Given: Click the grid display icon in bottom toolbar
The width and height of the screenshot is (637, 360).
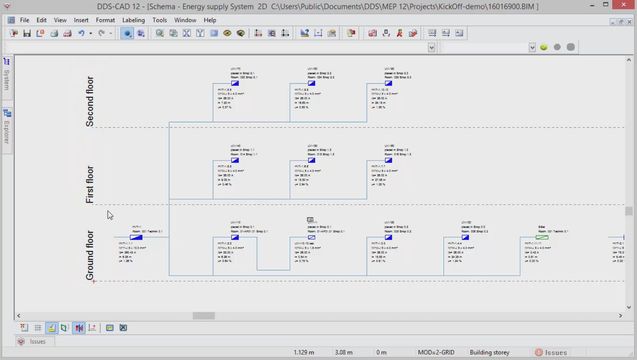Looking at the screenshot, I should 38,327.
